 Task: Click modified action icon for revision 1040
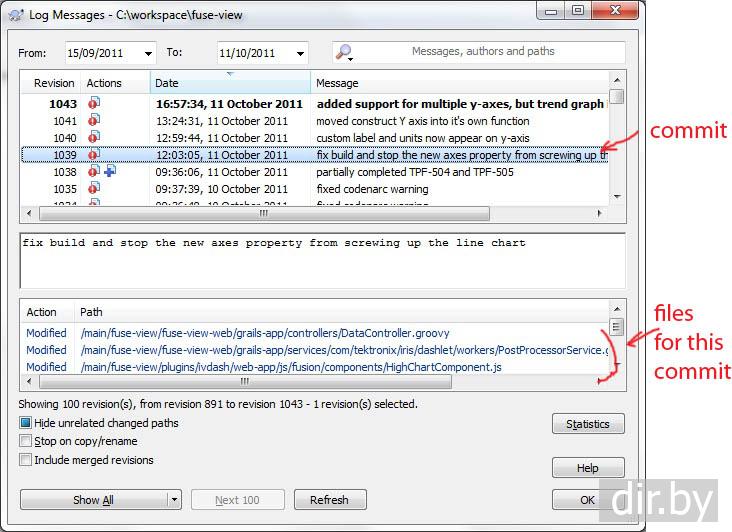coord(94,137)
